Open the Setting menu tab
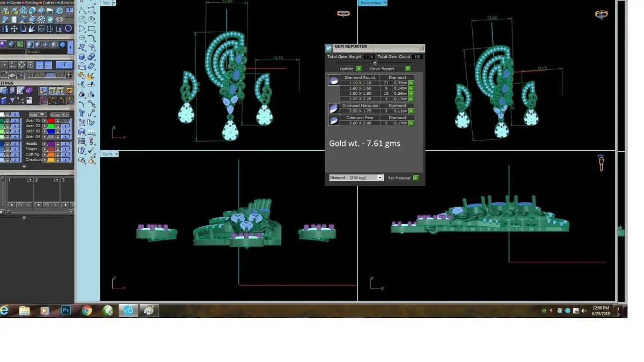 click(x=32, y=3)
